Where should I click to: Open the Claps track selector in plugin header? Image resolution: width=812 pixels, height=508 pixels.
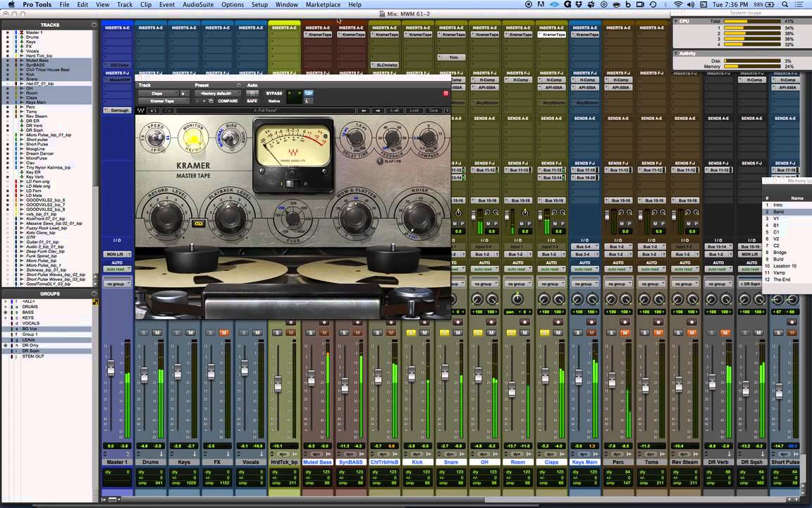[x=157, y=93]
